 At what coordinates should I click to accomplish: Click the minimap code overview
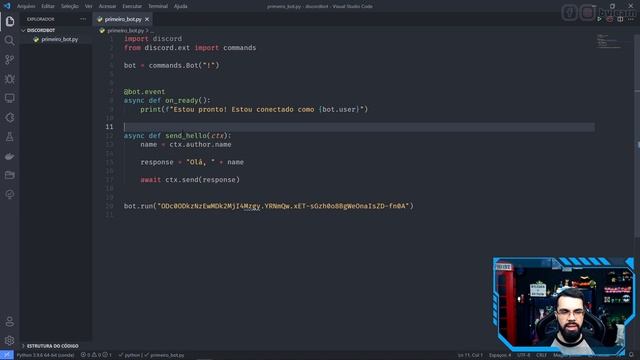609,42
